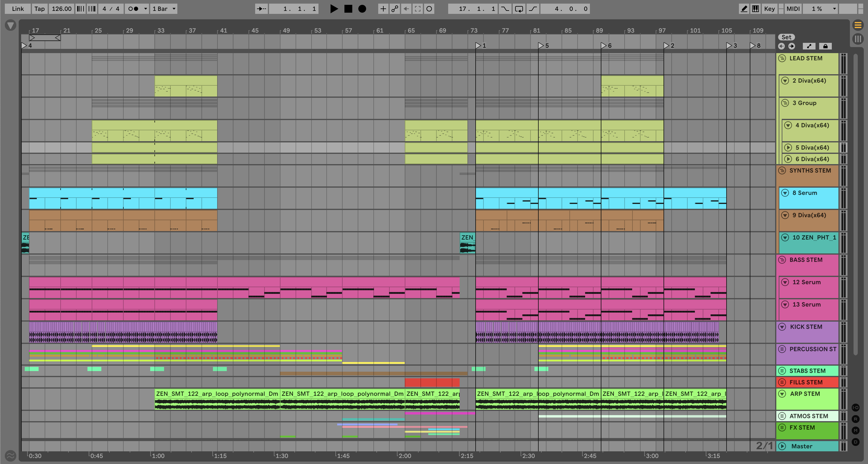Toggle the Lock Envelopes padlock icon

[825, 46]
